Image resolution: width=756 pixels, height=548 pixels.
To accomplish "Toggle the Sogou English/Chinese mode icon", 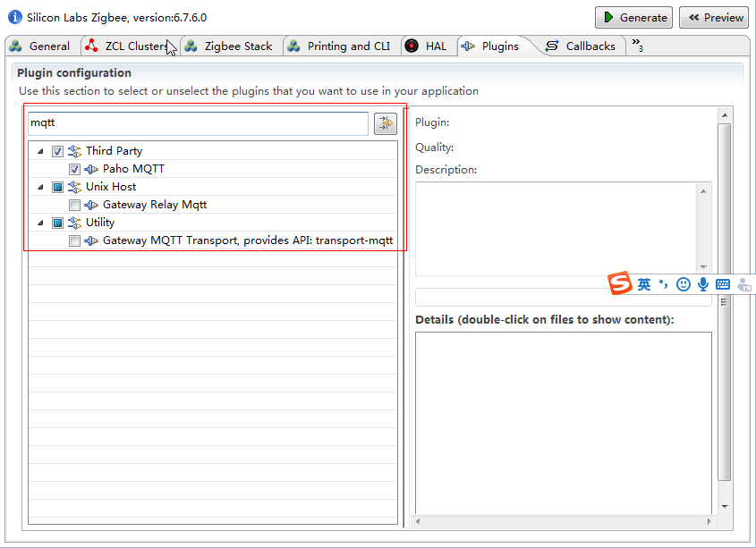I will (644, 284).
